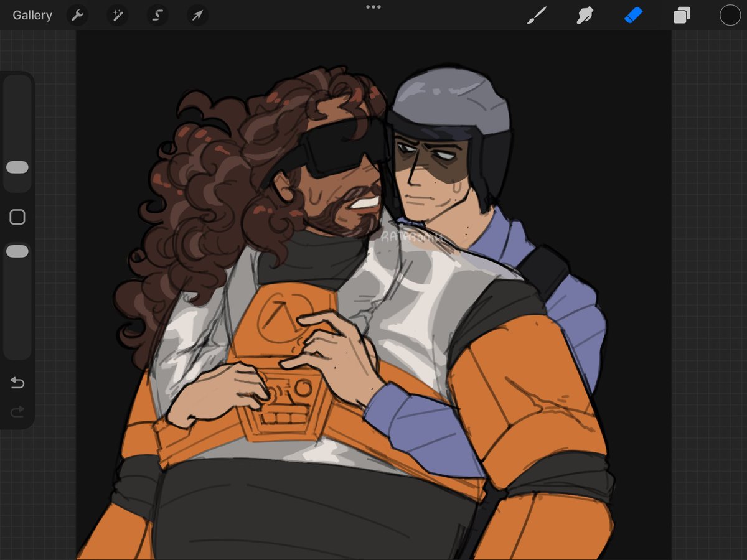Screen dimensions: 747x560
Task: Open the Adjustments magic wand menu
Action: coord(117,16)
